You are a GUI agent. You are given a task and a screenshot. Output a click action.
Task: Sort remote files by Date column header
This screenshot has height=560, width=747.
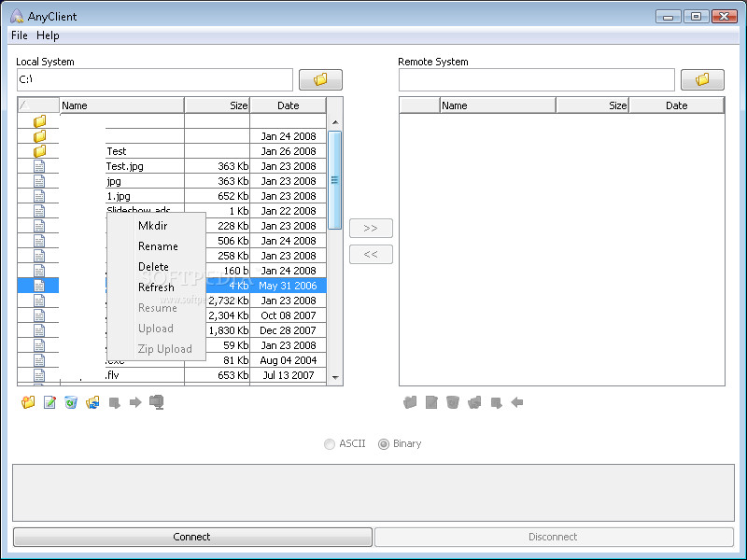point(676,105)
